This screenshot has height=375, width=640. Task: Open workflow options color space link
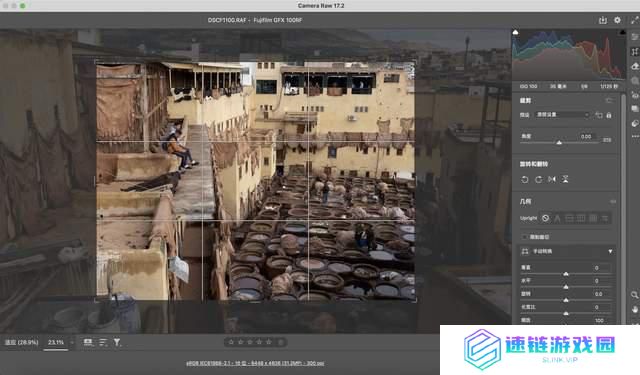(x=255, y=363)
